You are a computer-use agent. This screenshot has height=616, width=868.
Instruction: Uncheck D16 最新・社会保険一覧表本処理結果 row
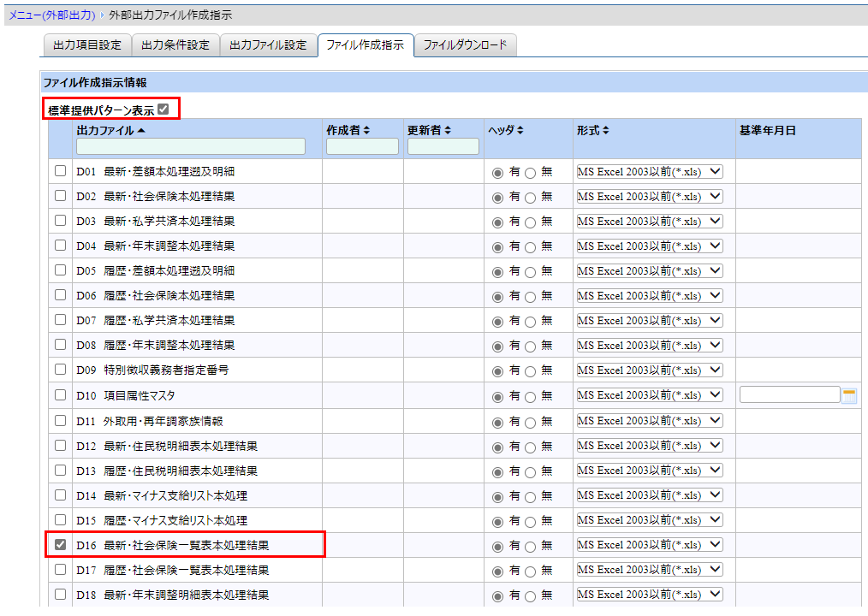[x=60, y=545]
